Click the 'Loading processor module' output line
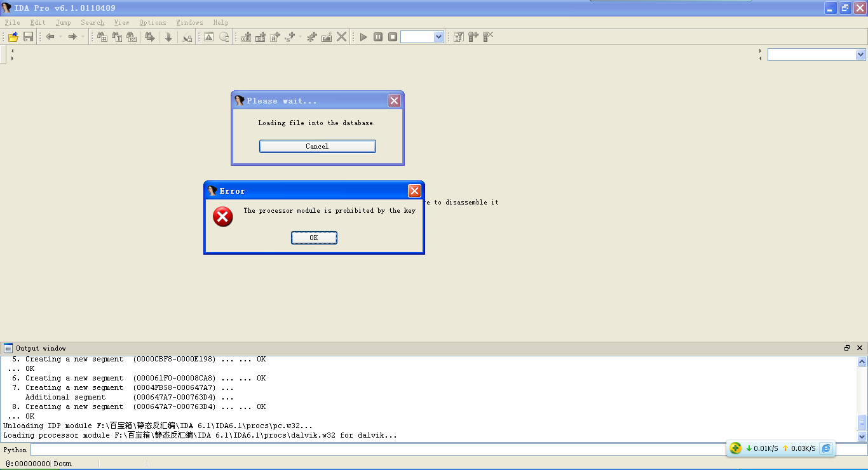Image resolution: width=868 pixels, height=470 pixels. coord(200,436)
